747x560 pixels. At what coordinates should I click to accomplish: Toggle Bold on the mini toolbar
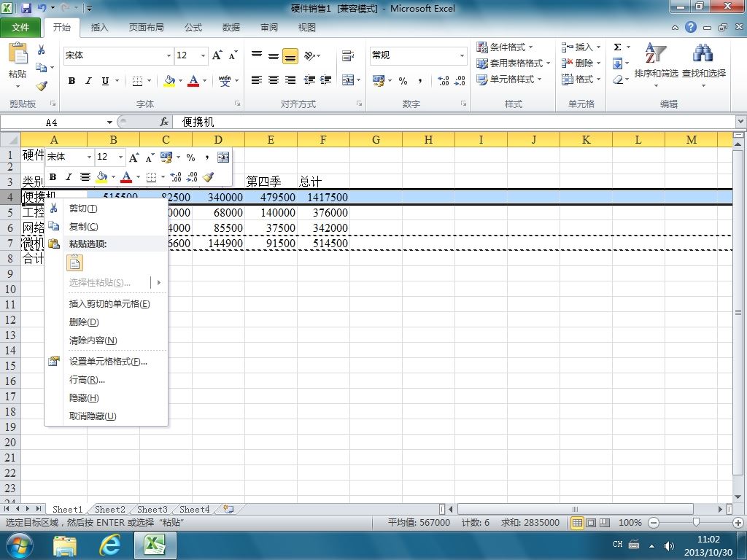53,177
